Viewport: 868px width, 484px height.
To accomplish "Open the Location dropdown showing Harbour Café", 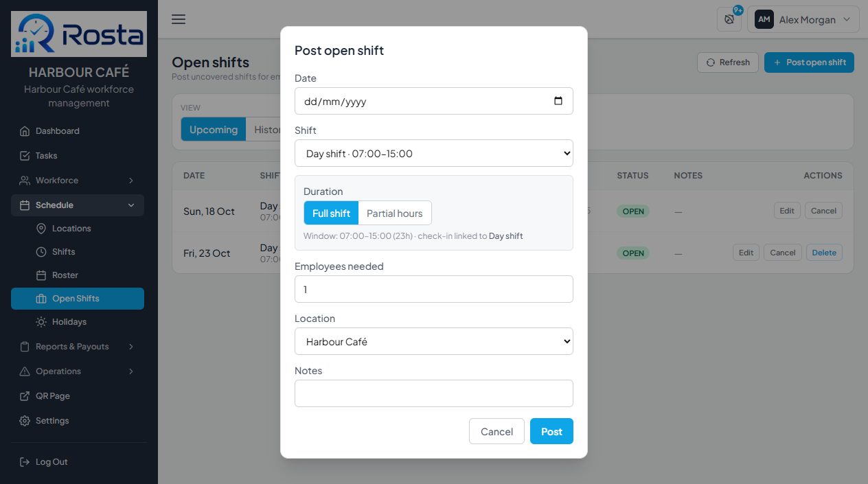I will 434,341.
